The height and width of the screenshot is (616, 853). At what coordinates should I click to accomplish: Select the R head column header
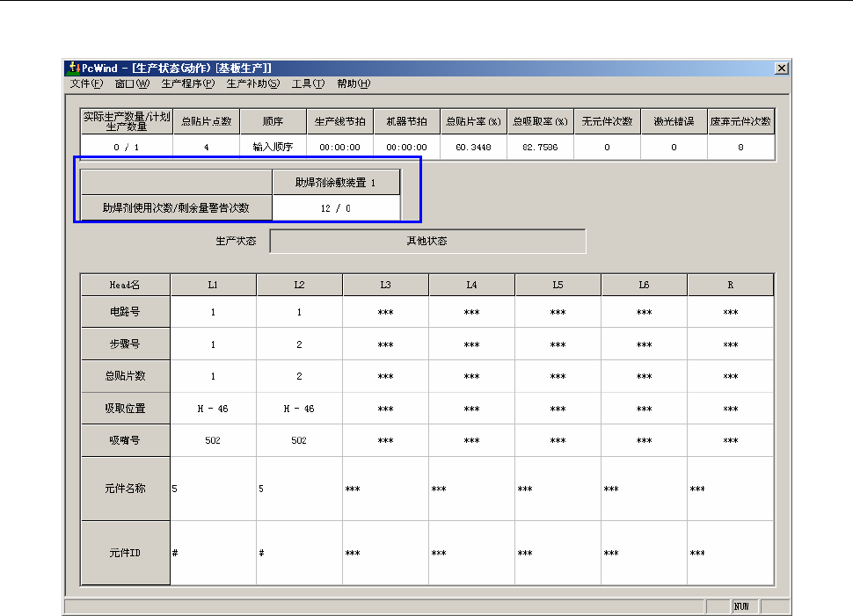[x=730, y=286]
